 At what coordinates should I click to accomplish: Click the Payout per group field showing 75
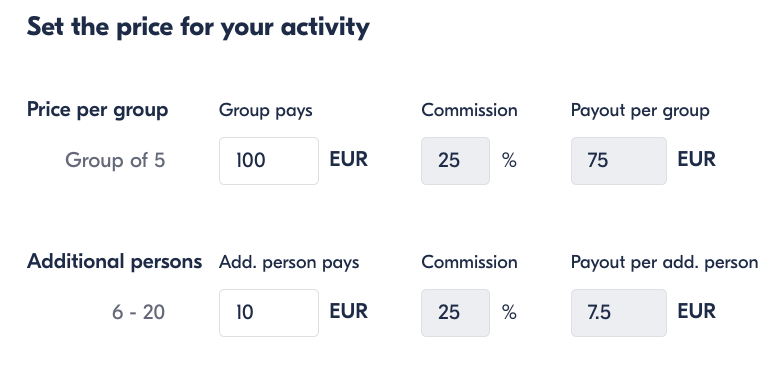619,161
